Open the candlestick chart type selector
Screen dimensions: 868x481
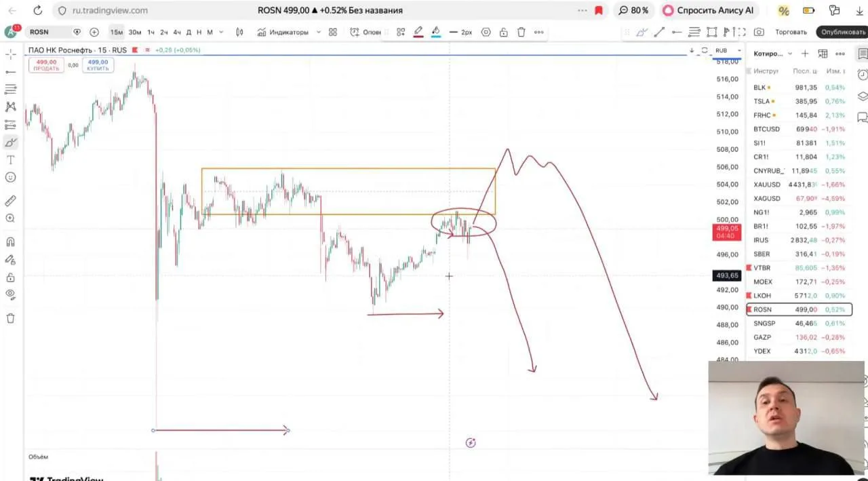tap(239, 32)
